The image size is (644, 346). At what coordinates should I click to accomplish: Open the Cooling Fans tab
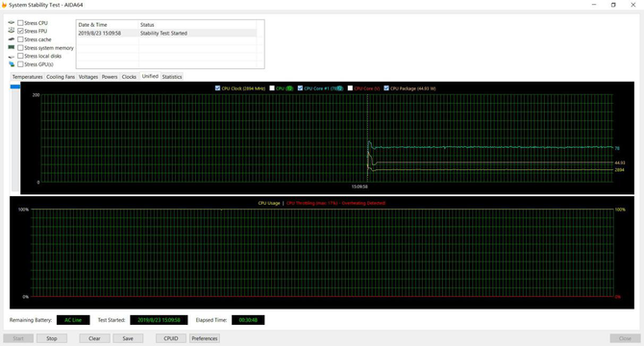pos(61,77)
